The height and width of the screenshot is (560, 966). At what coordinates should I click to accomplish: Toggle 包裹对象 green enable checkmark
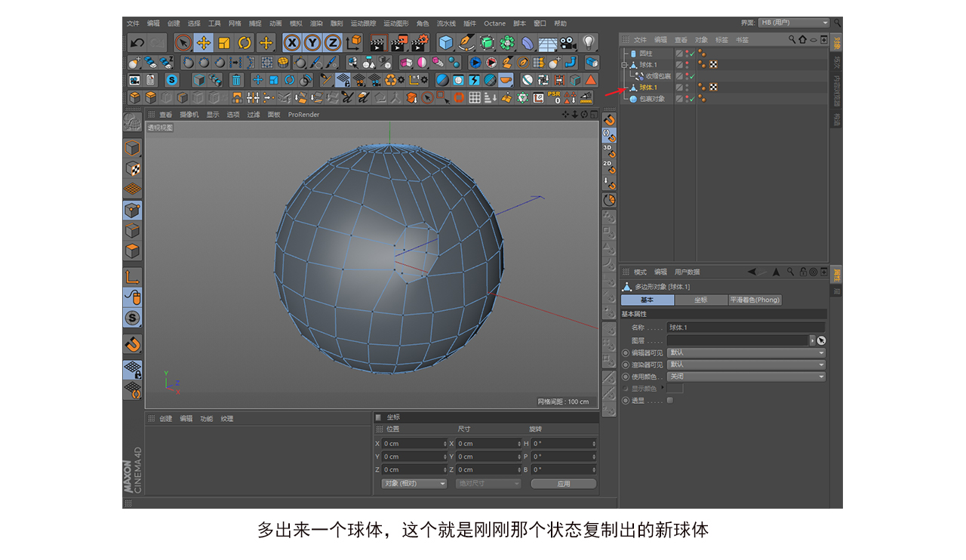(692, 99)
